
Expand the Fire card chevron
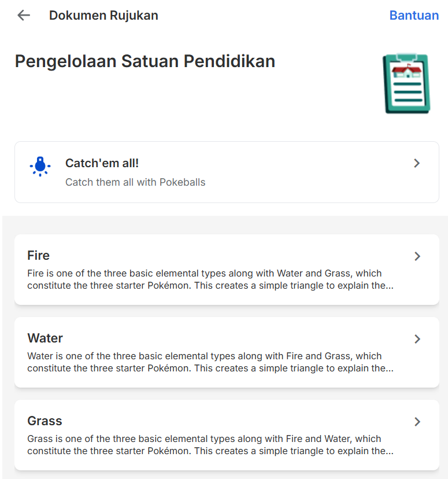coord(417,256)
